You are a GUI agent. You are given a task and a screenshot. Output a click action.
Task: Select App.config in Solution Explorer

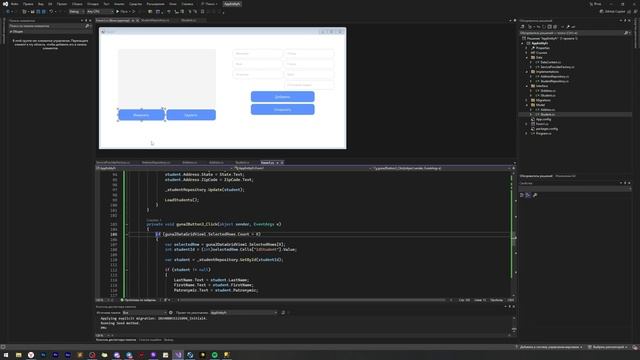pyautogui.click(x=543, y=119)
